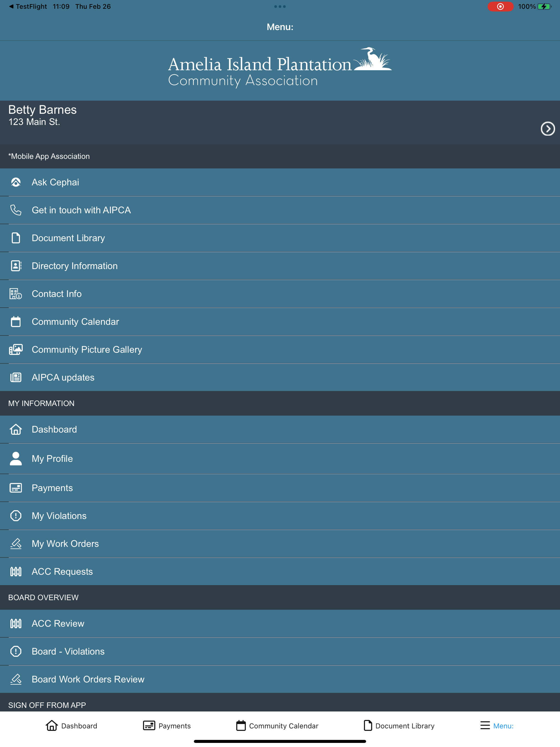Screen dimensions: 560x747
Task: Tap the calendar icon in bottom tab bar
Action: click(x=241, y=725)
